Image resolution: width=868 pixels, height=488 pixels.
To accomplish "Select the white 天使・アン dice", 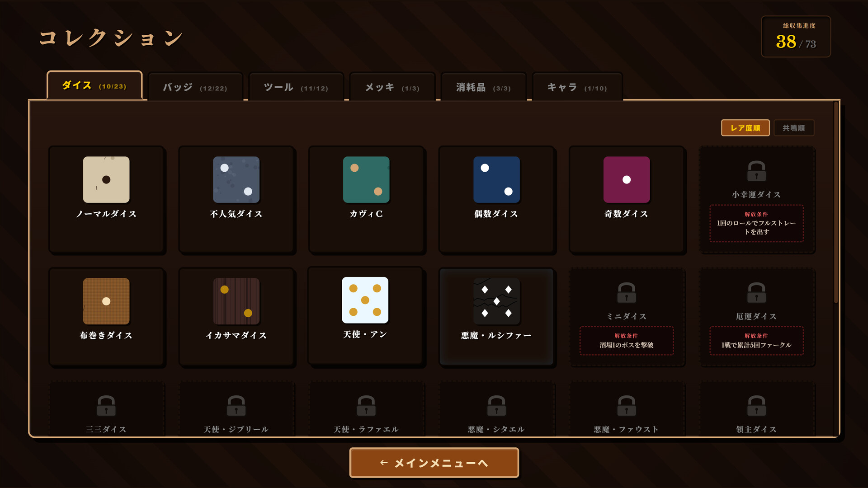I will [365, 300].
